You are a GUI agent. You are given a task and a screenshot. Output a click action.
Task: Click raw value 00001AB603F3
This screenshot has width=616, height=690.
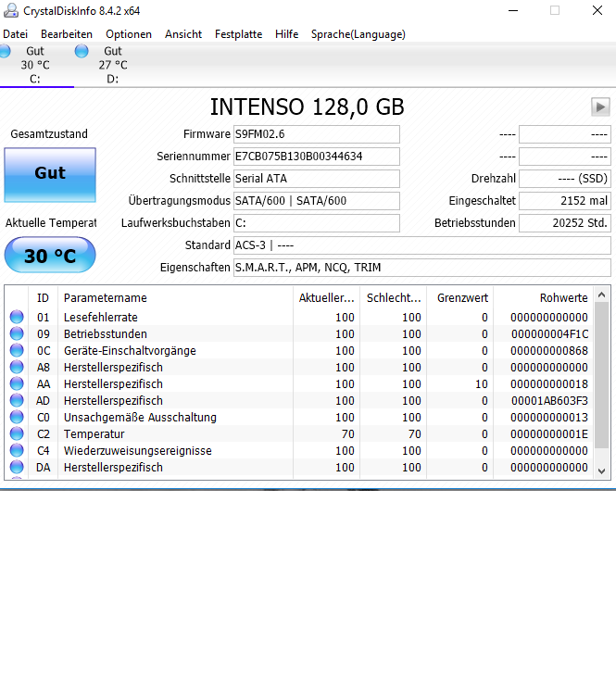549,401
